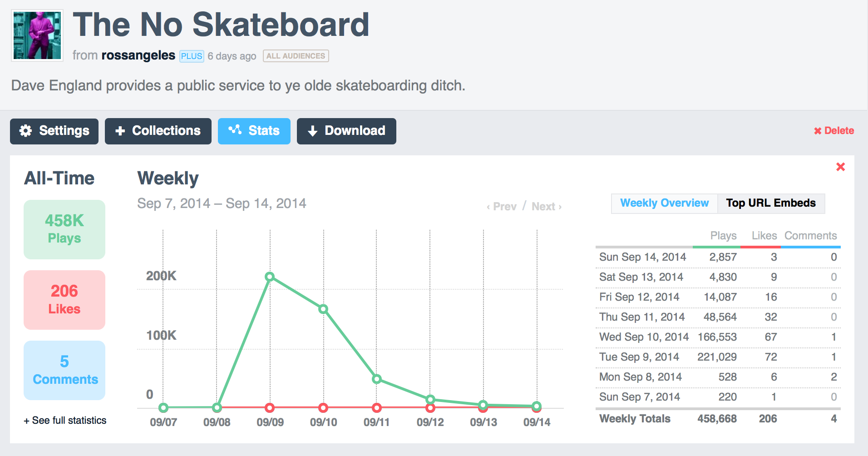Expand See full statistics
Screen dimensions: 868x456
(x=65, y=421)
